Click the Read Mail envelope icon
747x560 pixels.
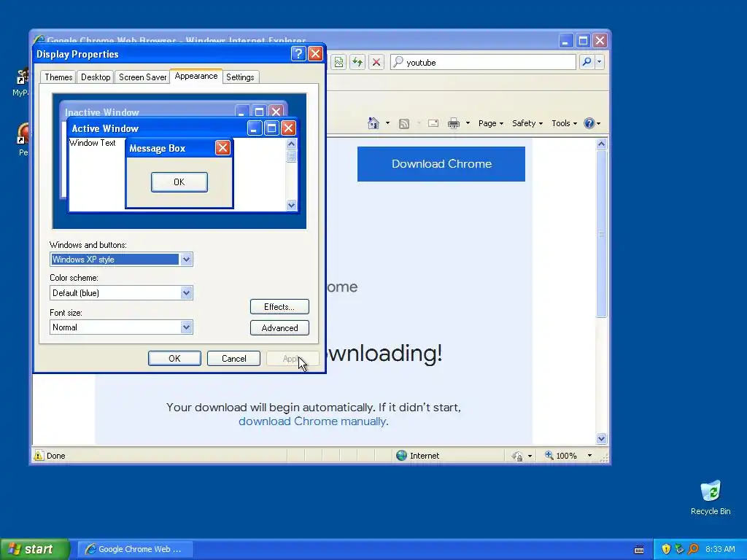(433, 123)
